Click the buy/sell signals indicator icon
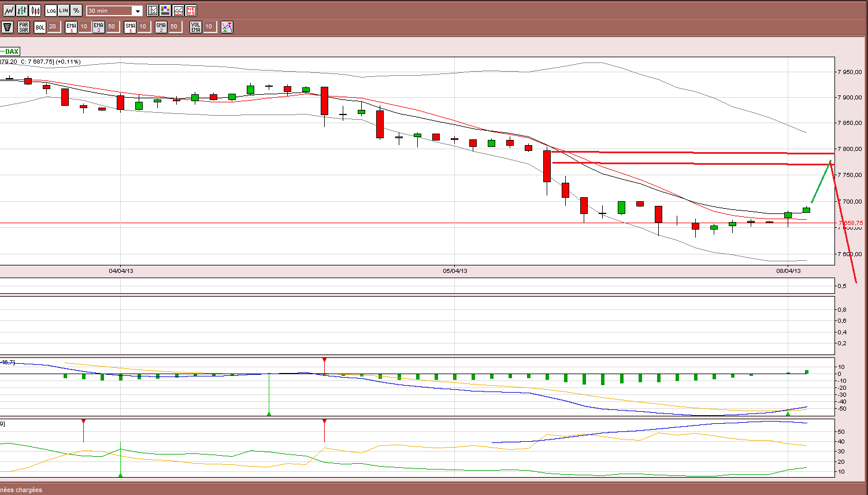The height and width of the screenshot is (495, 868). click(227, 27)
